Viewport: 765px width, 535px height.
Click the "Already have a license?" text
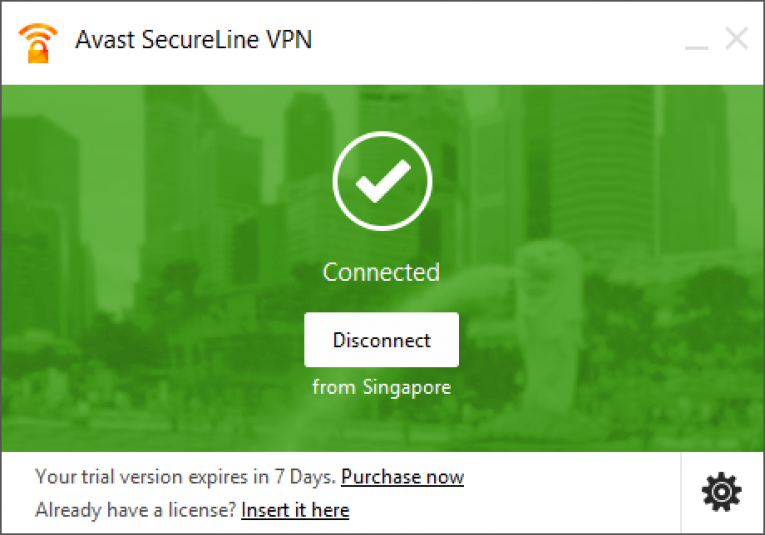coord(136,510)
